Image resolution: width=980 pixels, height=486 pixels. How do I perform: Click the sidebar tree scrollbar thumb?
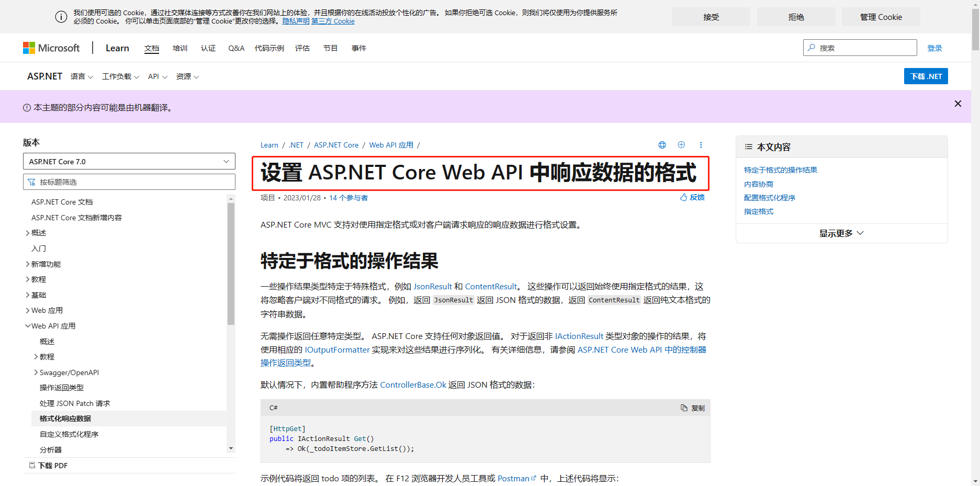[x=231, y=264]
